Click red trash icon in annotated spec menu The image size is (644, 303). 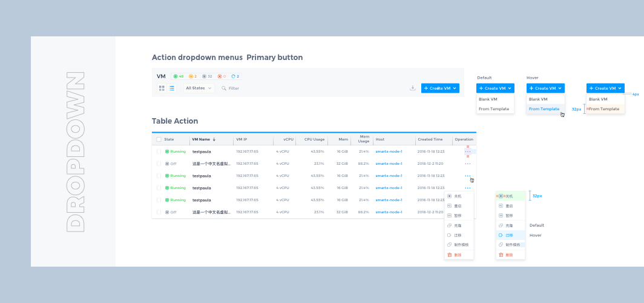[x=501, y=255]
